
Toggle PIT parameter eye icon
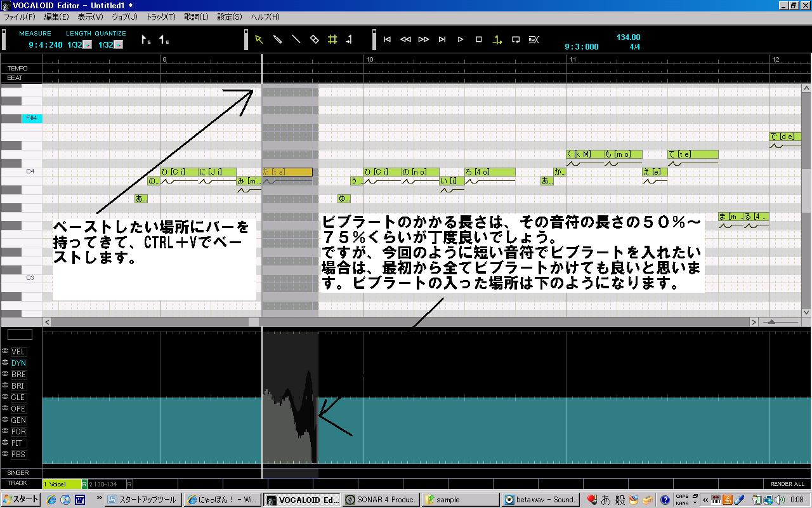click(x=5, y=443)
